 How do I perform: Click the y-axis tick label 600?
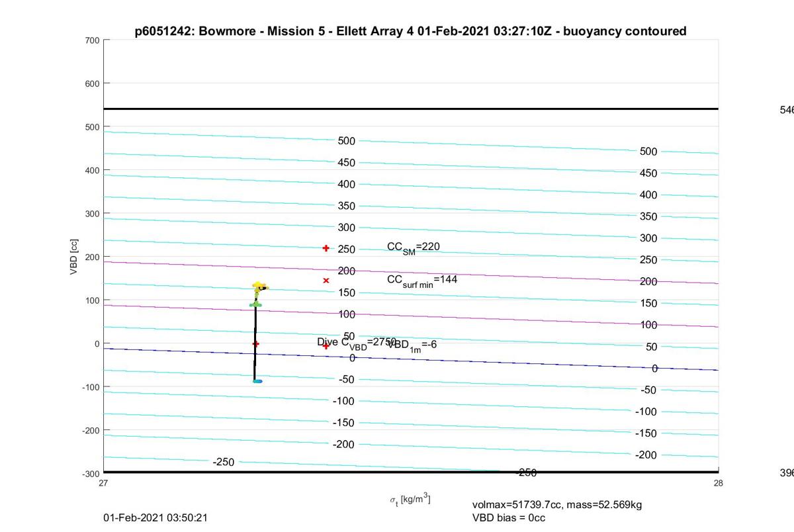(x=92, y=83)
